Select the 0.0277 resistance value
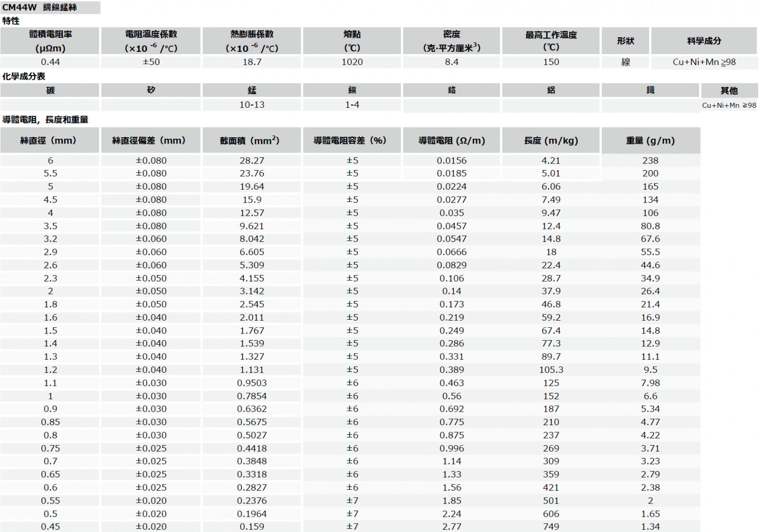Viewport: 760px width, 532px height. pyautogui.click(x=452, y=199)
